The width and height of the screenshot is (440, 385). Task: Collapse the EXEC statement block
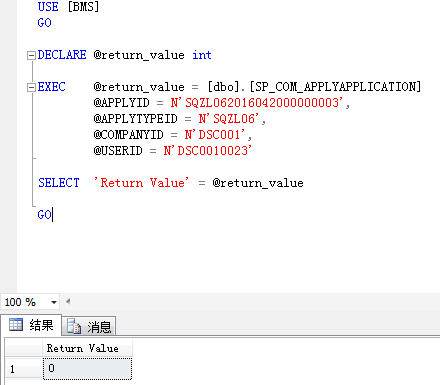click(31, 87)
